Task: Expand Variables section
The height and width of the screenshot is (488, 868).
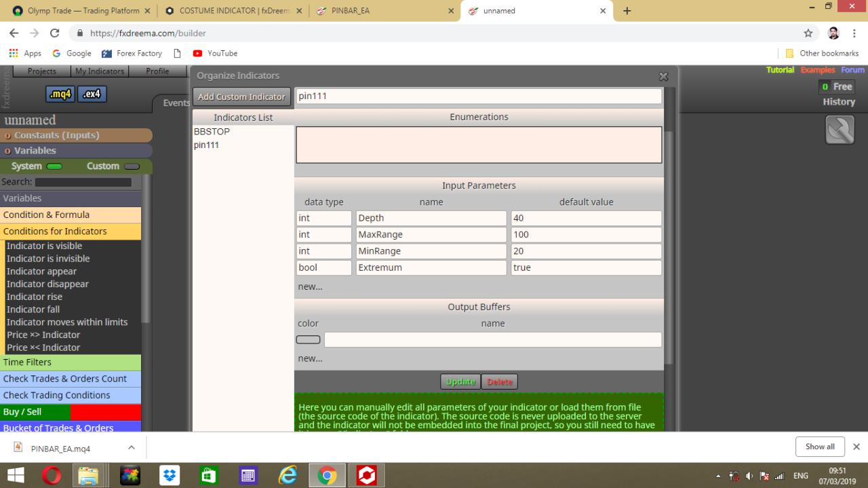Action: click(76, 151)
